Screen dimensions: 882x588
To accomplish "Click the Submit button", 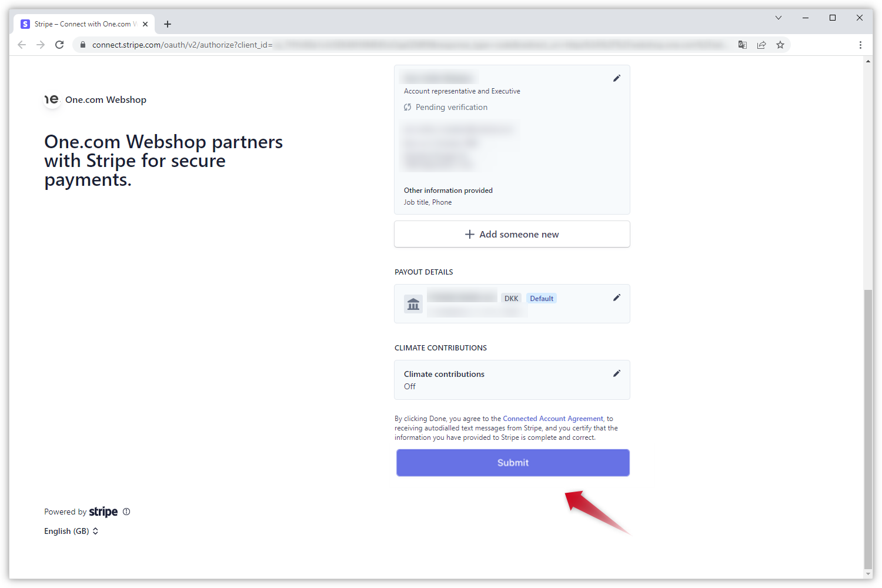I will (513, 463).
